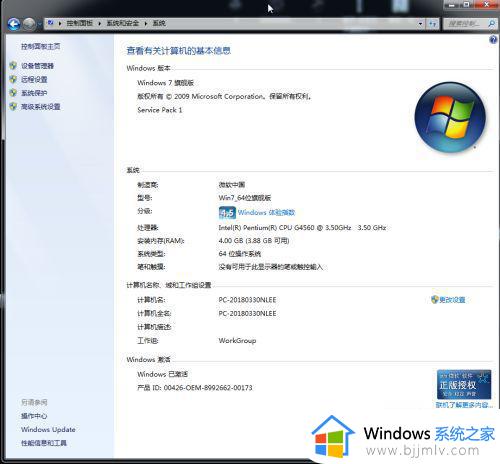Click the Windows 已激活 status text
Screen dimensions: 500x464
(162, 374)
